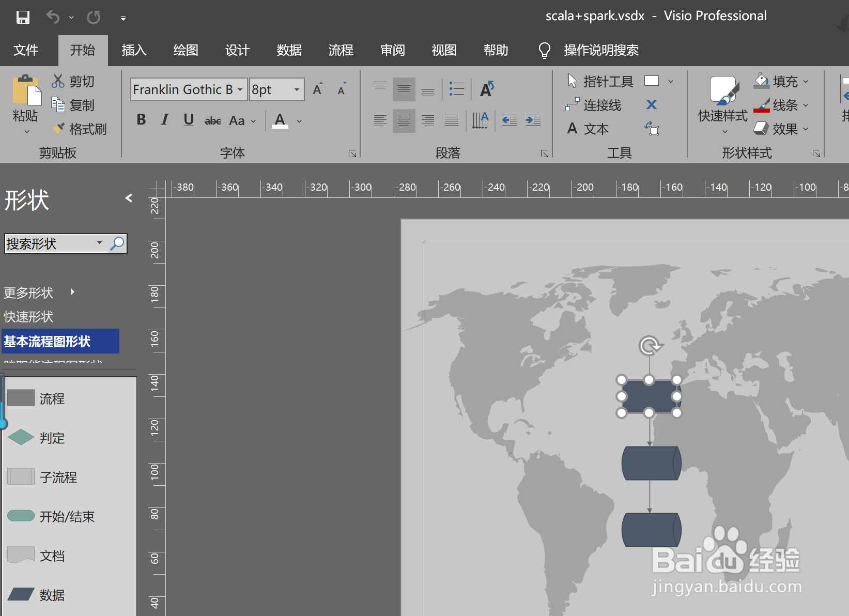Screen dimensions: 849x616
Task: Select align middle vertical alignment
Action: [x=404, y=89]
